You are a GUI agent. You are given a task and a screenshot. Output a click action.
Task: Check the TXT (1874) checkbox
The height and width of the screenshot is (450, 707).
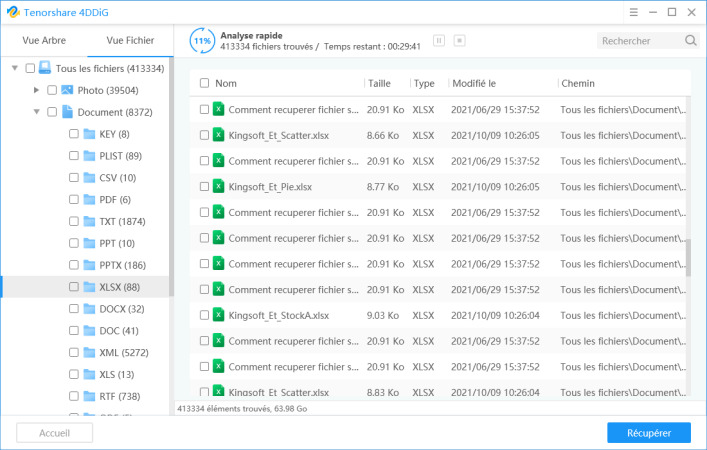click(73, 221)
